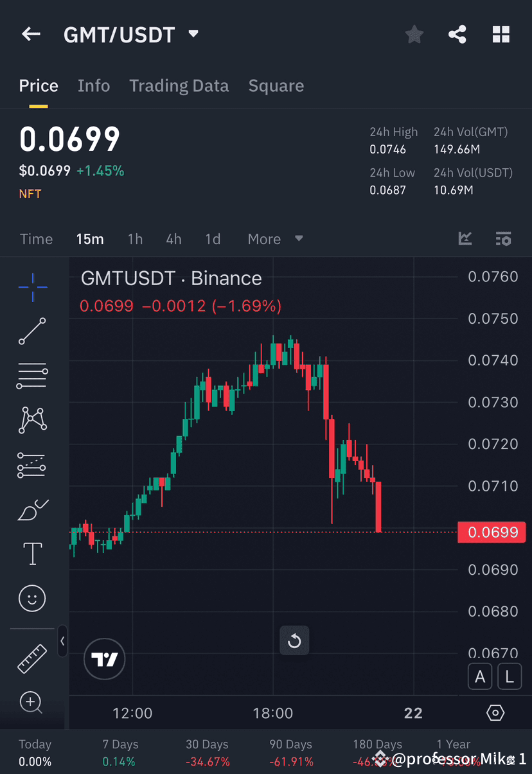Collapse the drawing toolbar with the chevron
The width and height of the screenshot is (532, 774).
(x=62, y=640)
